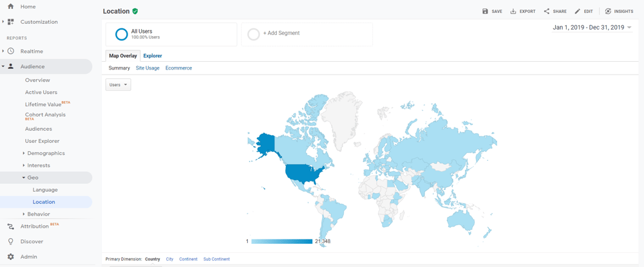
Task: Open Location report under Geo
Action: click(x=44, y=202)
